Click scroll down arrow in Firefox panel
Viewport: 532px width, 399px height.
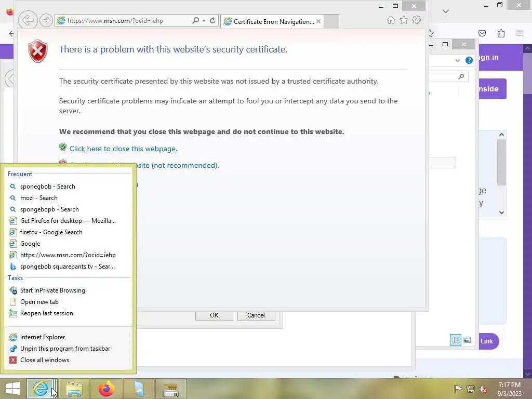pos(501,212)
